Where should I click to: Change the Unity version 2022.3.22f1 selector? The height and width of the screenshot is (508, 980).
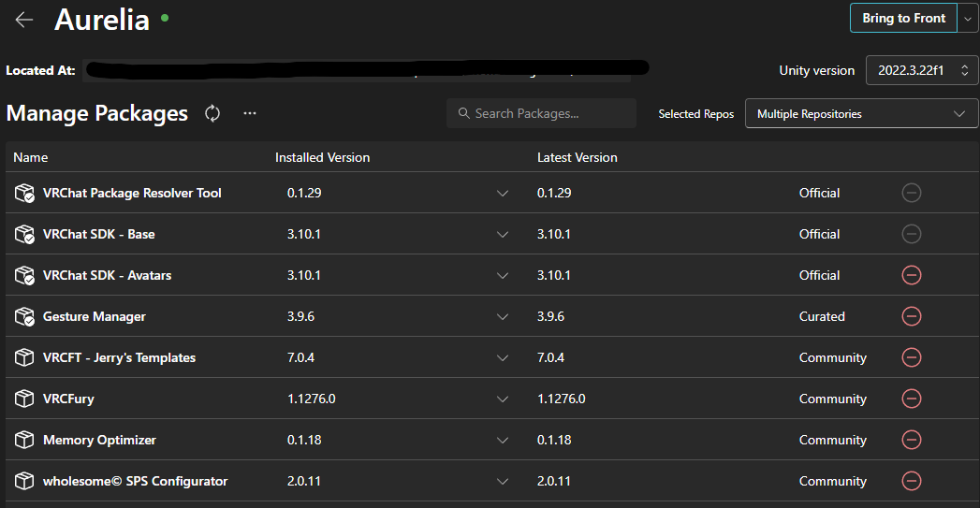(x=922, y=70)
